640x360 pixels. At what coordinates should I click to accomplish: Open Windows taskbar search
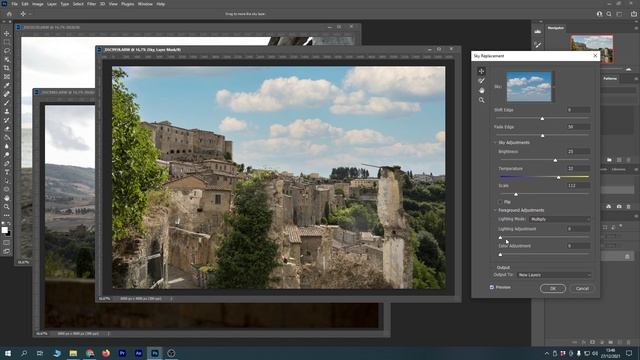[x=24, y=353]
